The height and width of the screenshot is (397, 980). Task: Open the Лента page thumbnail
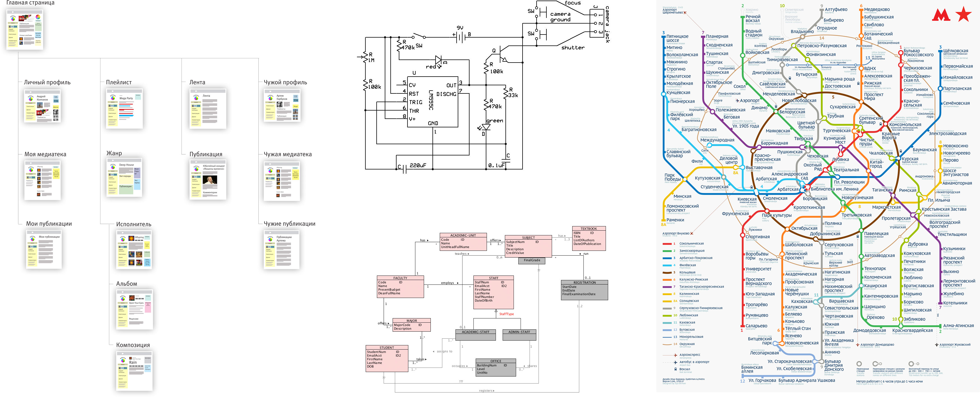[208, 109]
